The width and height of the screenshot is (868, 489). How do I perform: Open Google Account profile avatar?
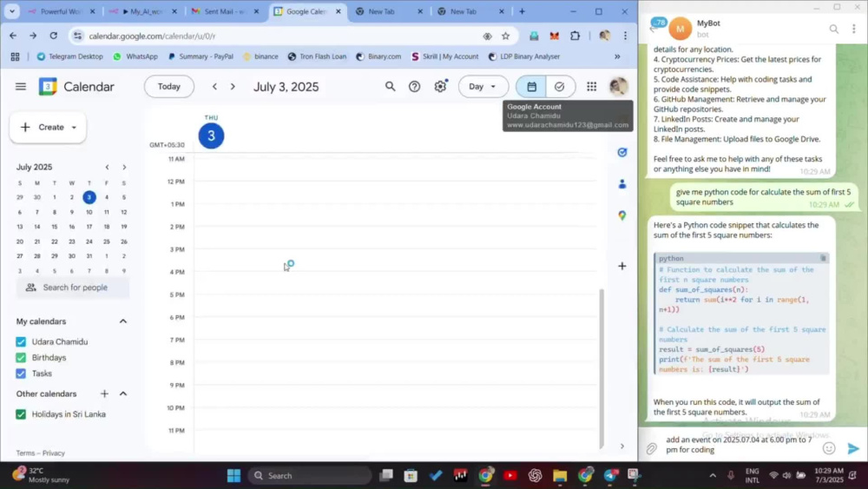point(618,86)
